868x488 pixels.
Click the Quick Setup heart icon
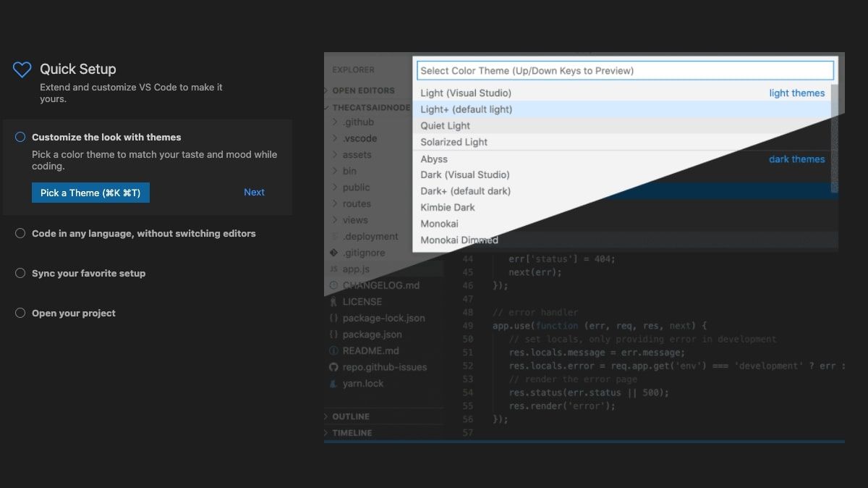22,70
